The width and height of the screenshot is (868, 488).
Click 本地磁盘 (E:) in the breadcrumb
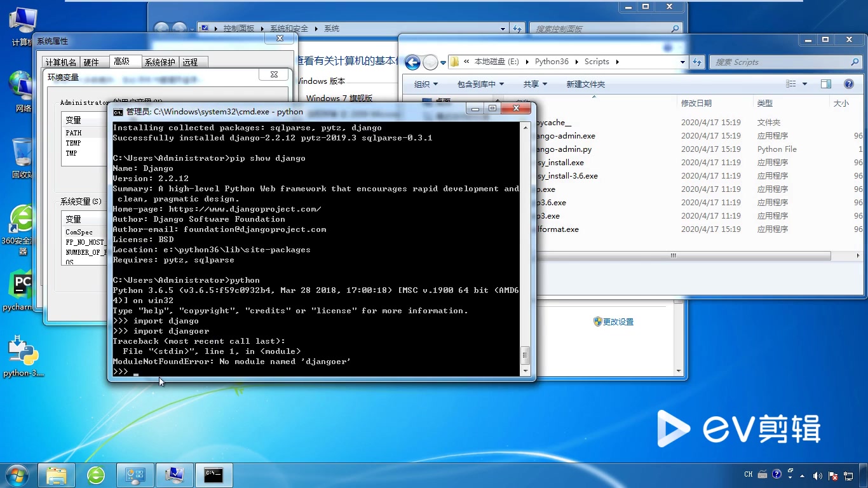pyautogui.click(x=497, y=62)
